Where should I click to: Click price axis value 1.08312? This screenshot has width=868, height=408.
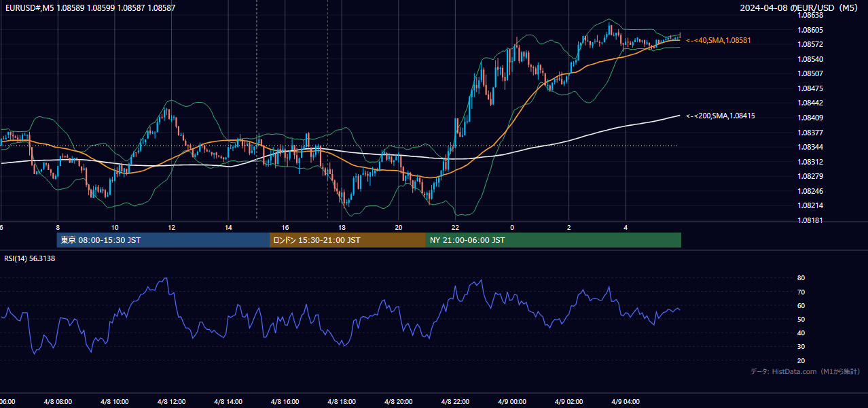[x=810, y=162]
